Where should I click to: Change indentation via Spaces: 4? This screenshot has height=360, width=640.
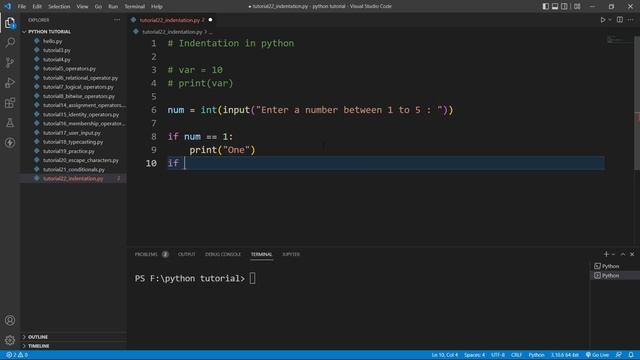[x=474, y=355]
